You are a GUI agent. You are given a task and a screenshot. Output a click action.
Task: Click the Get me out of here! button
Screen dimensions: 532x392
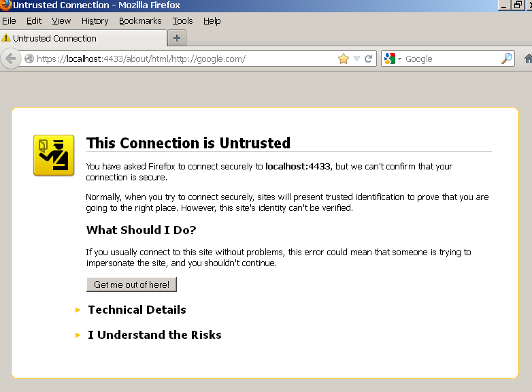coord(131,284)
